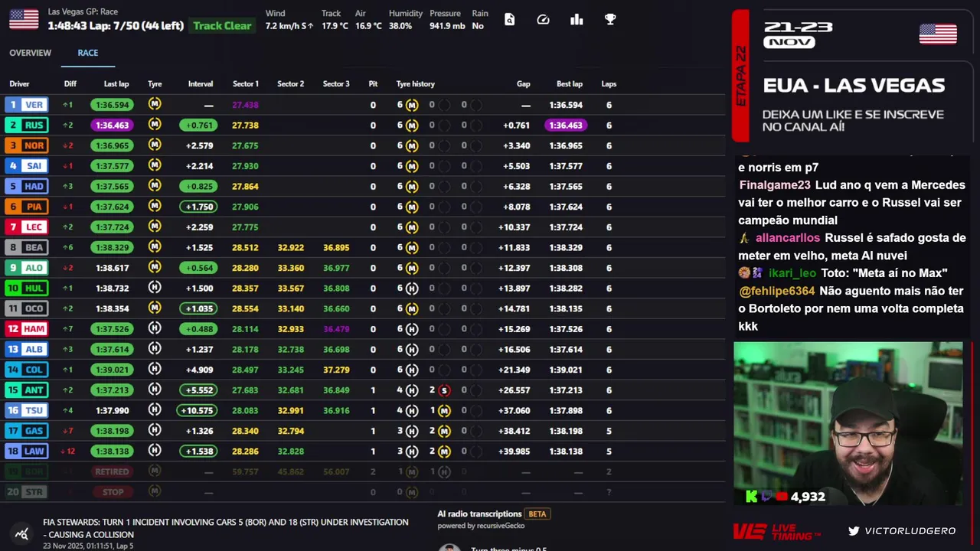
Task: Click the Gap column header
Action: click(x=524, y=84)
